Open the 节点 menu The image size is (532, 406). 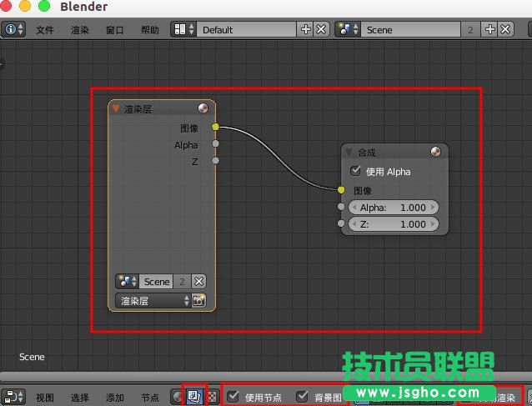[x=149, y=398]
